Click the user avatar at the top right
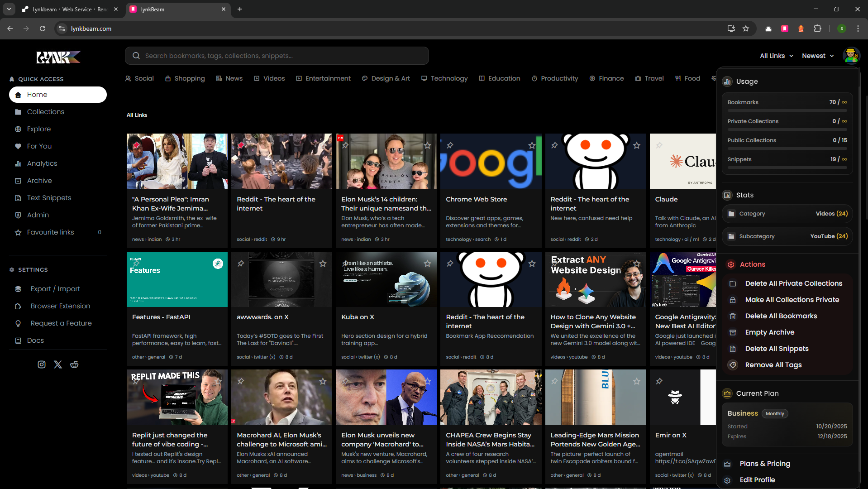The width and height of the screenshot is (868, 489). click(x=851, y=56)
